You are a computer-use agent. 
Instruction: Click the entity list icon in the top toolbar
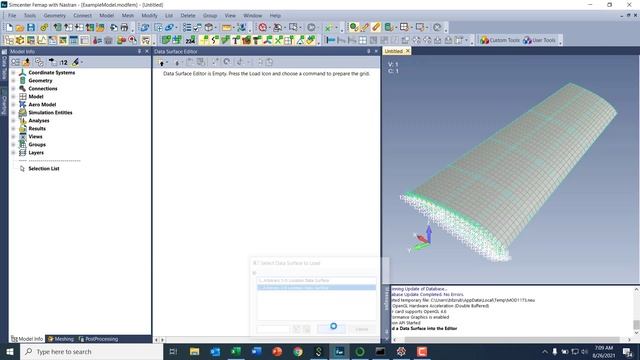[187, 27]
